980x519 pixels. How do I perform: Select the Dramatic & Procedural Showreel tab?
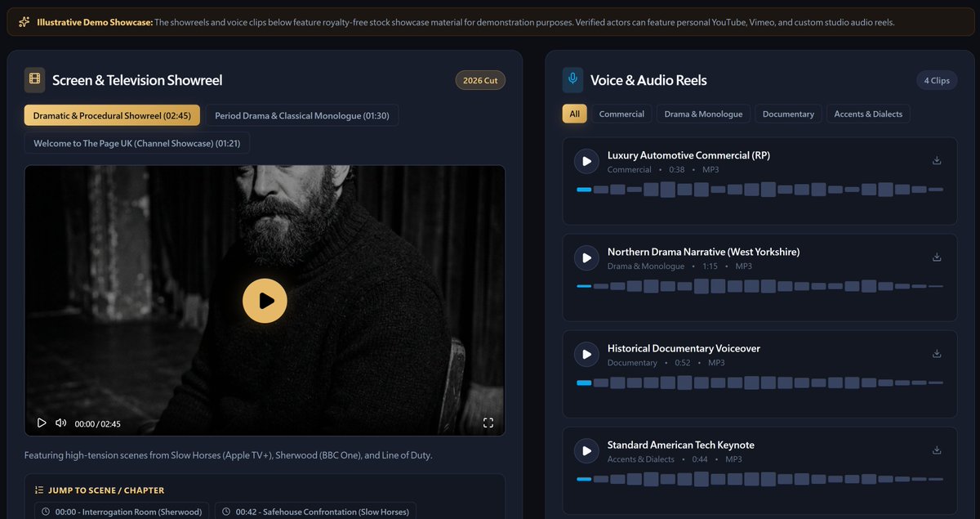pos(112,115)
